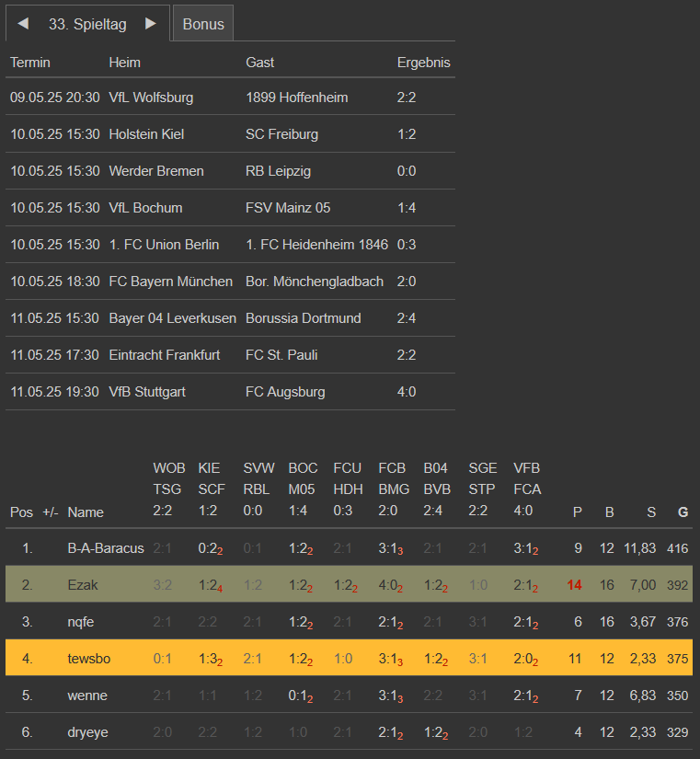The height and width of the screenshot is (759, 700).
Task: Sort ranking by G total column
Action: (x=683, y=512)
